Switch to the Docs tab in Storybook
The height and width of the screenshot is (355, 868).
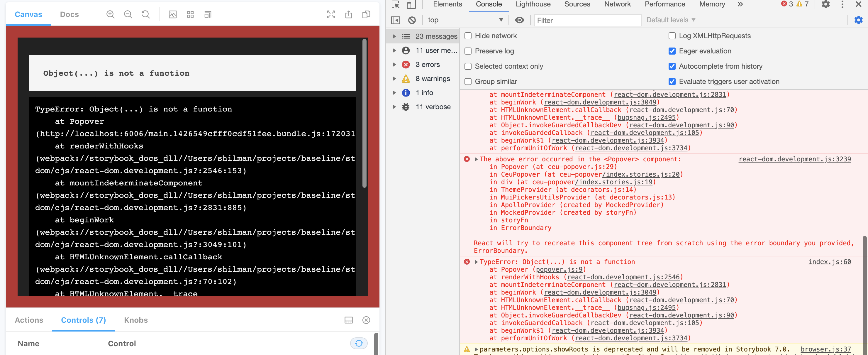point(69,14)
